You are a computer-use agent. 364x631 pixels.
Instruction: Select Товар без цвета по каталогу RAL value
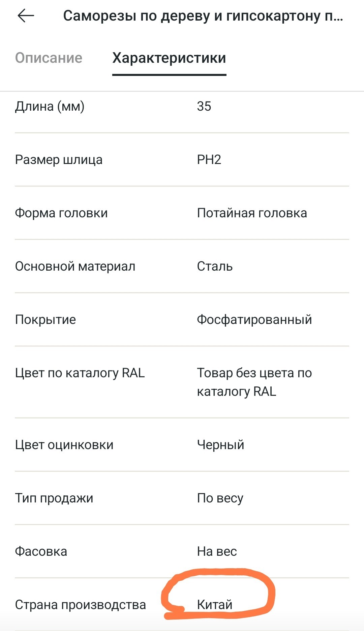(x=254, y=382)
